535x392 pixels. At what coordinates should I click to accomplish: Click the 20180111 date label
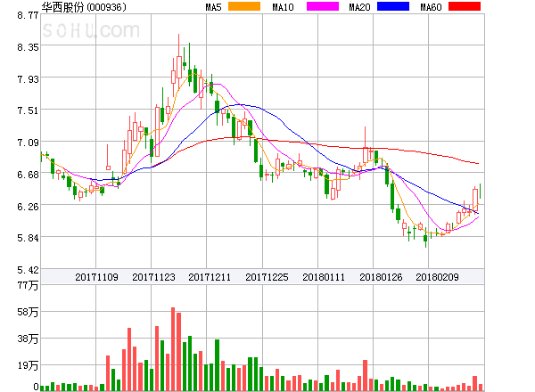coord(323,277)
